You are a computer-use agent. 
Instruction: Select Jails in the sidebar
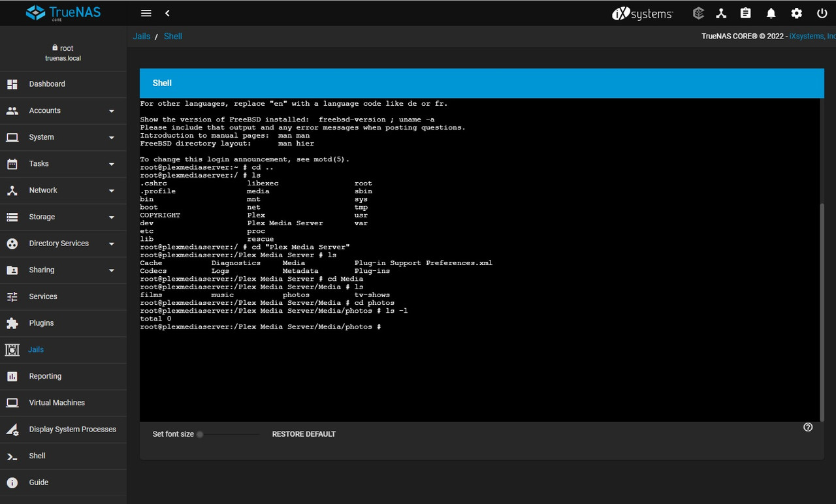[x=63, y=350]
